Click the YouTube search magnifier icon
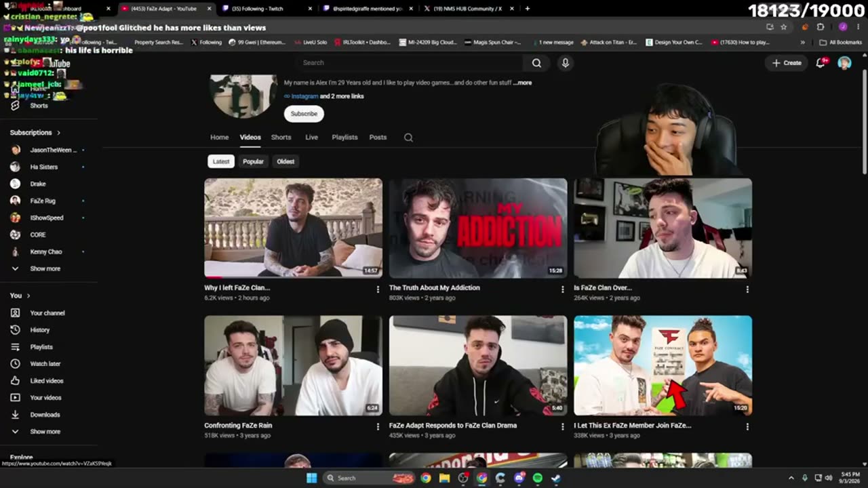 (x=536, y=63)
